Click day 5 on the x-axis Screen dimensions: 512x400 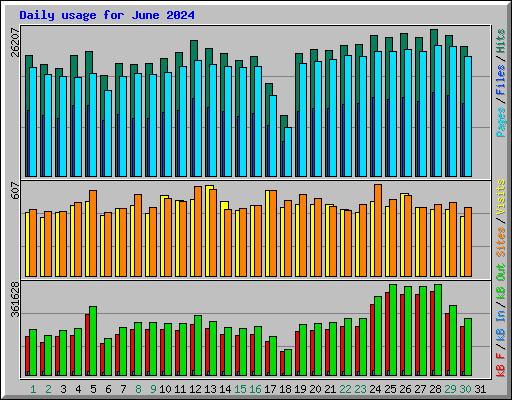point(93,389)
